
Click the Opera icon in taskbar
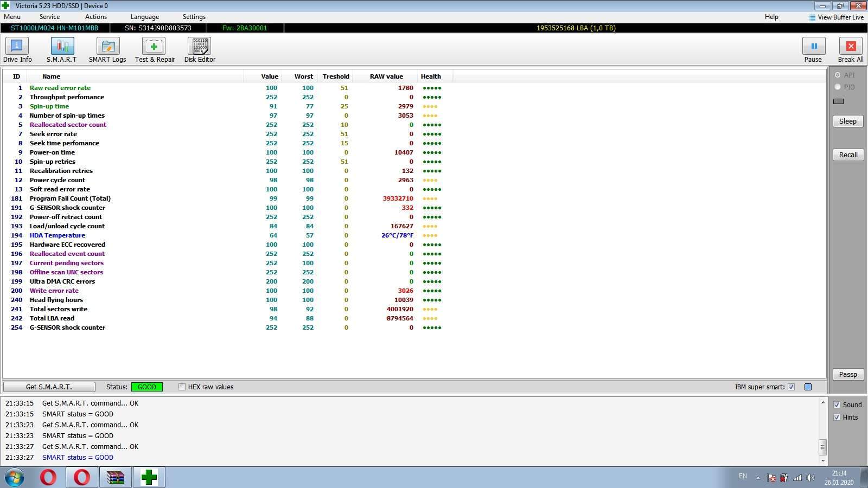[48, 477]
